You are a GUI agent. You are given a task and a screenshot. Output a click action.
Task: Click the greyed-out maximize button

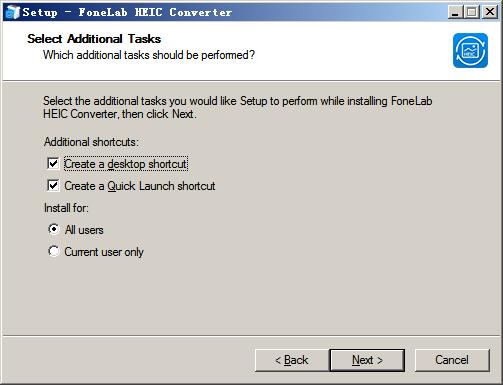click(472, 12)
